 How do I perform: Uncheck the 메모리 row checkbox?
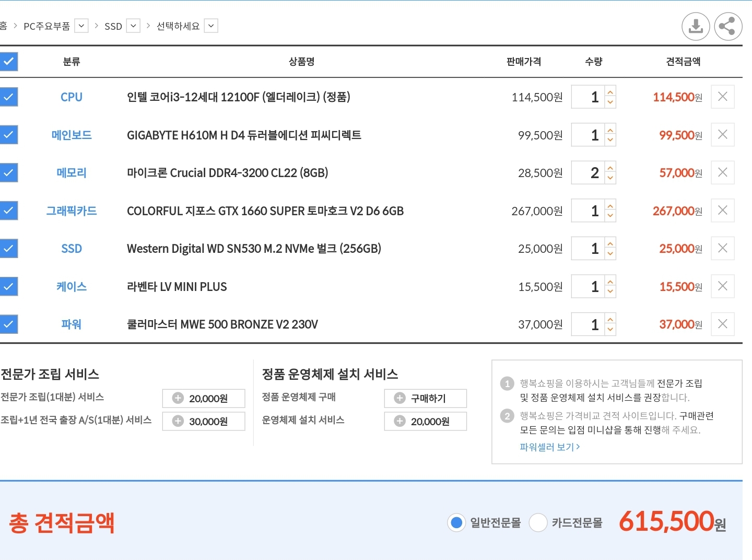tap(8, 172)
